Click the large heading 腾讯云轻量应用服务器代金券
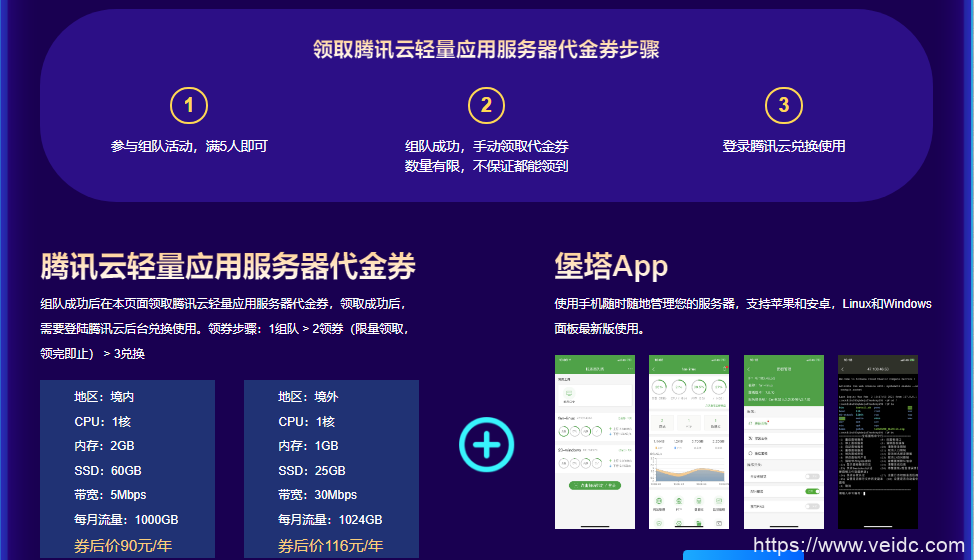Screen dimensions: 974x560 pos(228,266)
